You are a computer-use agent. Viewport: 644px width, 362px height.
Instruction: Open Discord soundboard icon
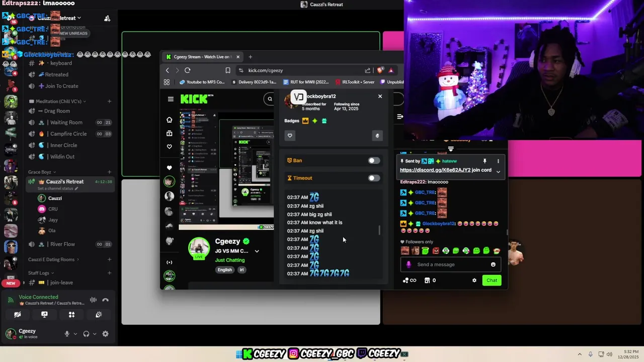click(99, 315)
